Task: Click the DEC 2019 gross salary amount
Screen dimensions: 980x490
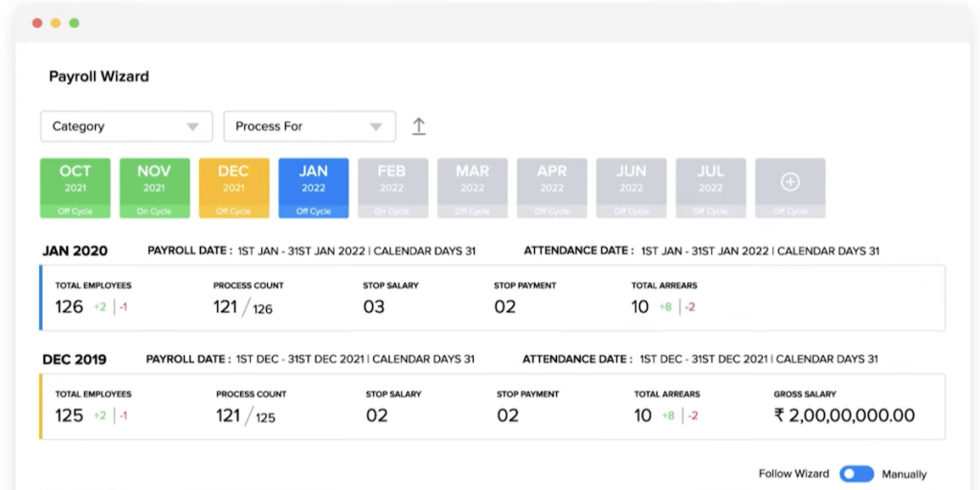Action: (844, 415)
